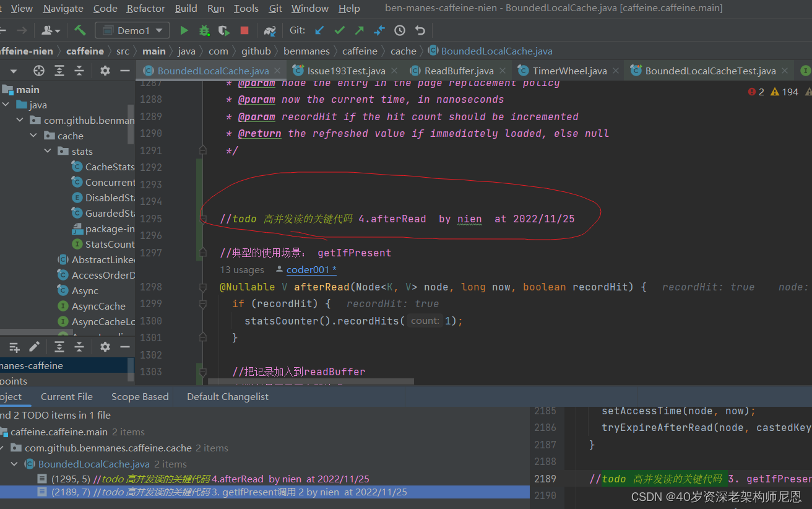Run the Demo1 configuration with green play button
Viewport: 812px width, 509px height.
[x=184, y=30]
